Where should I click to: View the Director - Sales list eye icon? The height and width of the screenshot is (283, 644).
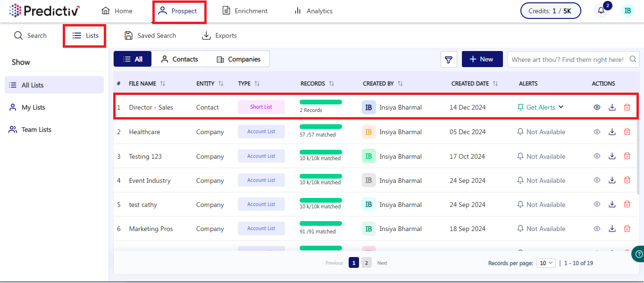597,107
